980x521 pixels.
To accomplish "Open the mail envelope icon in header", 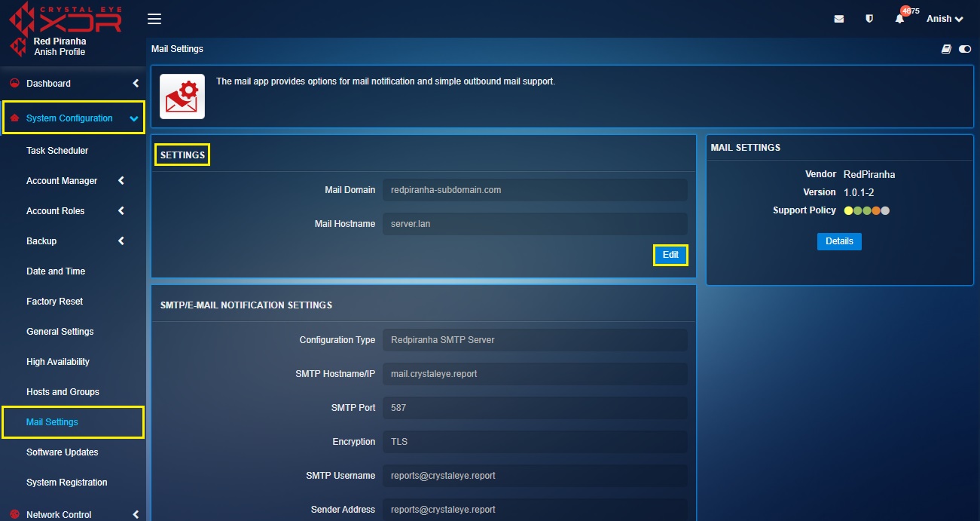I will [839, 19].
